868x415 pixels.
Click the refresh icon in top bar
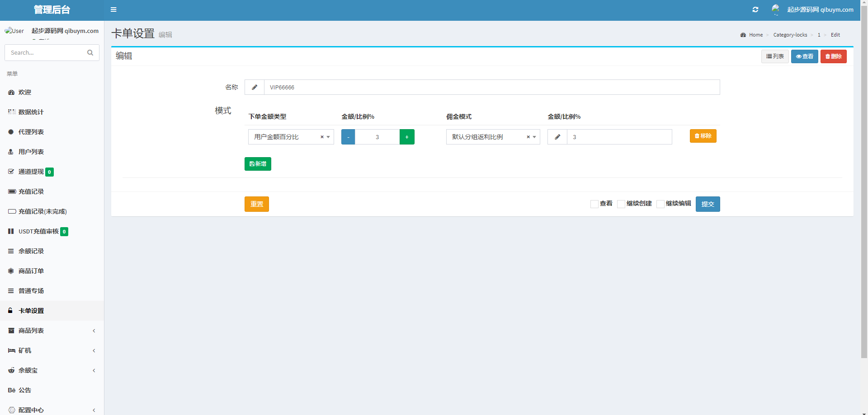click(x=755, y=9)
